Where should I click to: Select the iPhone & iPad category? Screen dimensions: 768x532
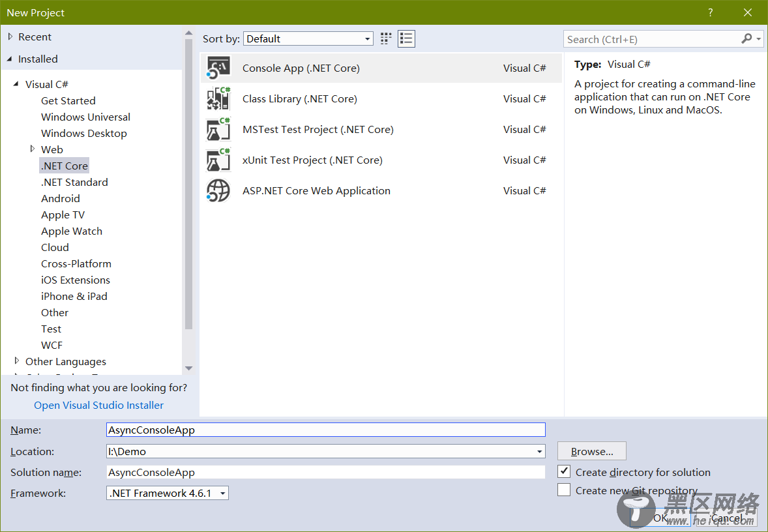tap(74, 296)
